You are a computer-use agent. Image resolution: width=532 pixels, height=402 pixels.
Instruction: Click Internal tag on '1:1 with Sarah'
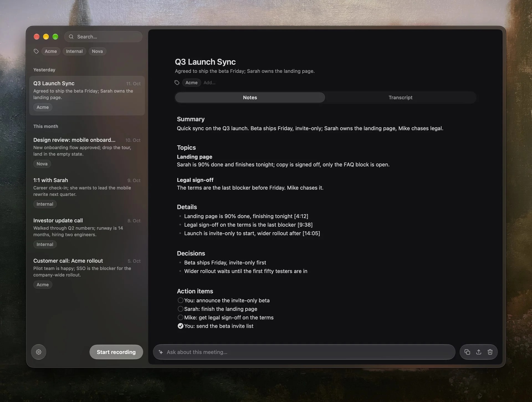tap(45, 204)
